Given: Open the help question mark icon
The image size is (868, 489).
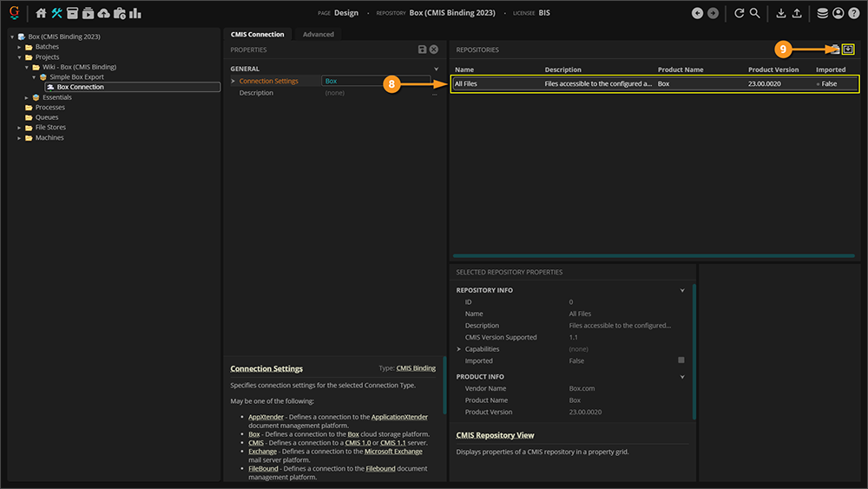Looking at the screenshot, I should coord(853,13).
